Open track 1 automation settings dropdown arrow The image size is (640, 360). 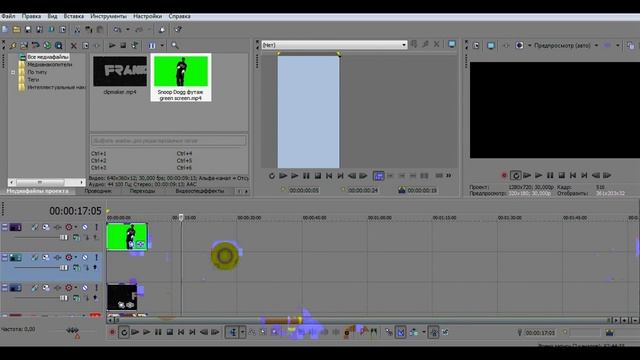click(76, 227)
